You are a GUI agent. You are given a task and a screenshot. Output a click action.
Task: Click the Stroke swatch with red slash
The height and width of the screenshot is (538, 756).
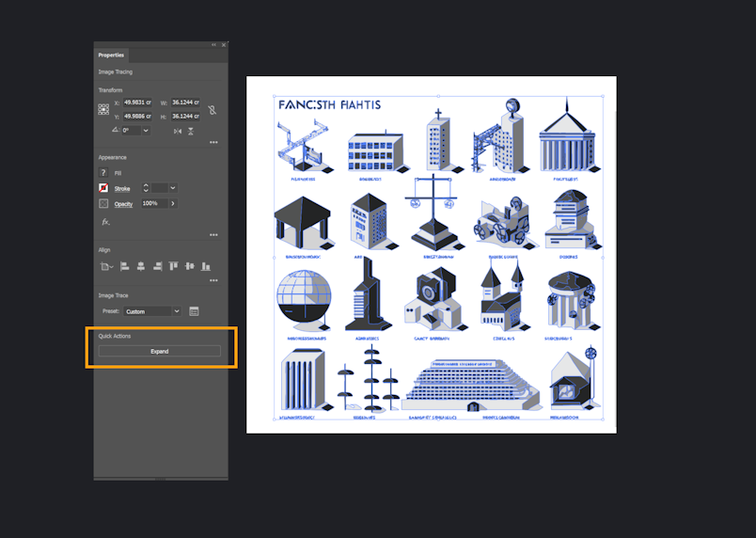point(103,188)
